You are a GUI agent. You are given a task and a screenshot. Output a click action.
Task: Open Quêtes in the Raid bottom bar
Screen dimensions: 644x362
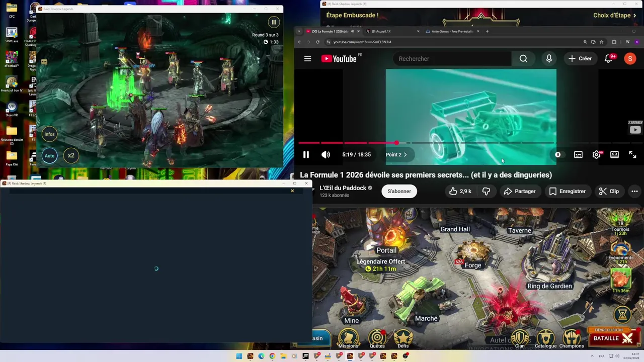[377, 339]
